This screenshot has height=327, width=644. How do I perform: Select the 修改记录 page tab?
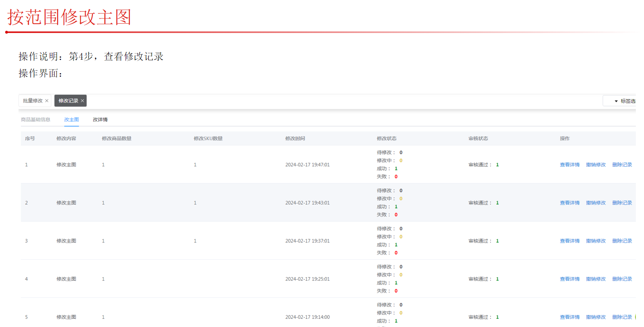tap(68, 101)
